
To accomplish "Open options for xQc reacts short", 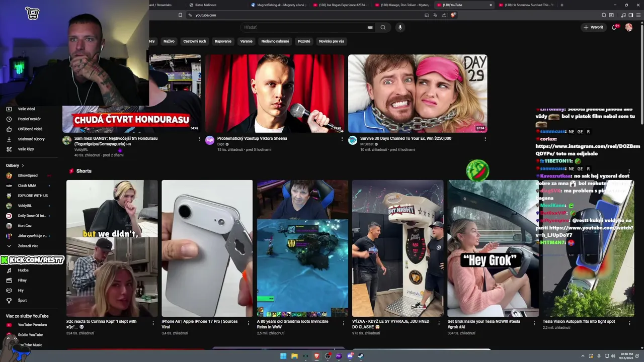I will [153, 323].
